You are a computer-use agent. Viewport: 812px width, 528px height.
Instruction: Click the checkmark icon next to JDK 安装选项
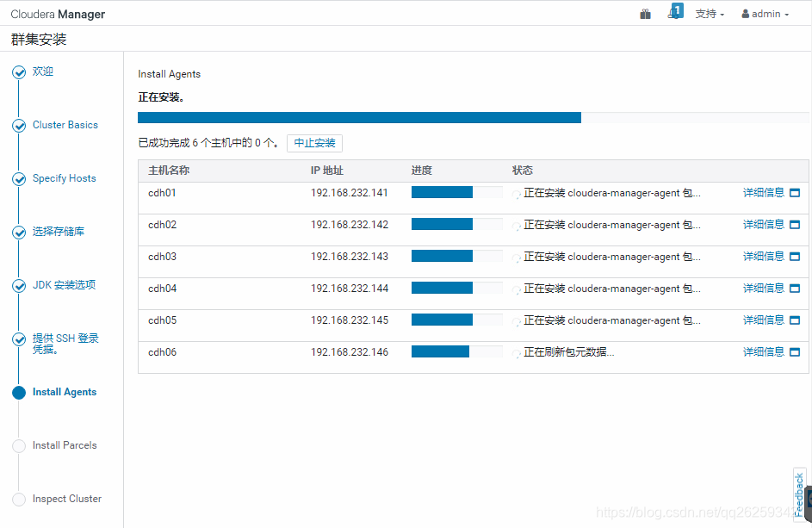(x=19, y=286)
